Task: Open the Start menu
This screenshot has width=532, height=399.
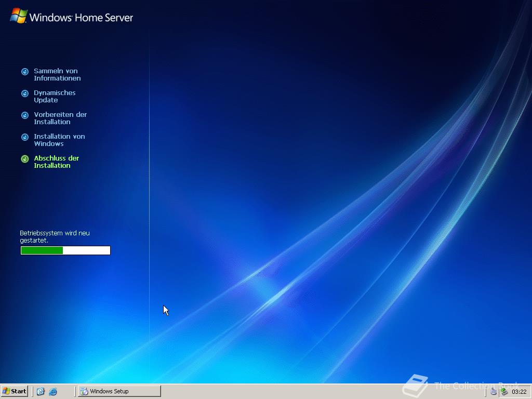Action: pos(14,391)
